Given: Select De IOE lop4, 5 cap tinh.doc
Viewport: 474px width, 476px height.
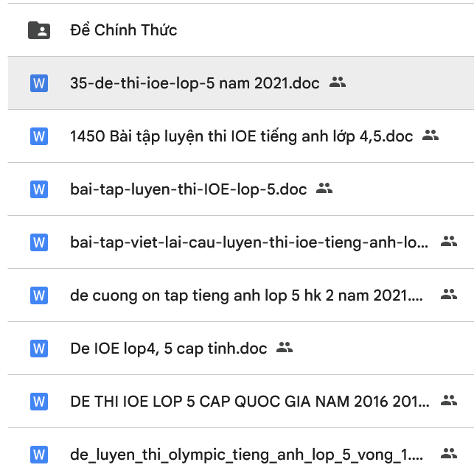Looking at the screenshot, I should 168,348.
